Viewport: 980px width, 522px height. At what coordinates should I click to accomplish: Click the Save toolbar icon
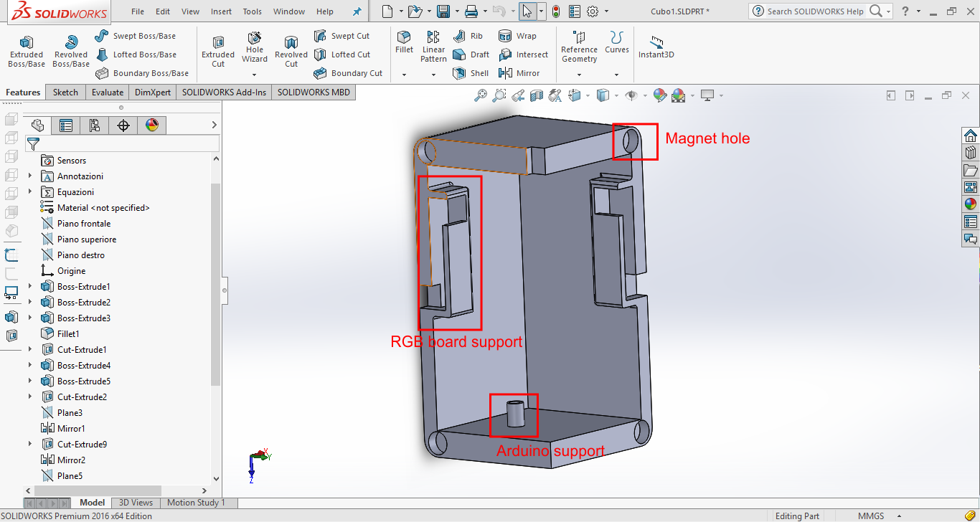coord(443,11)
